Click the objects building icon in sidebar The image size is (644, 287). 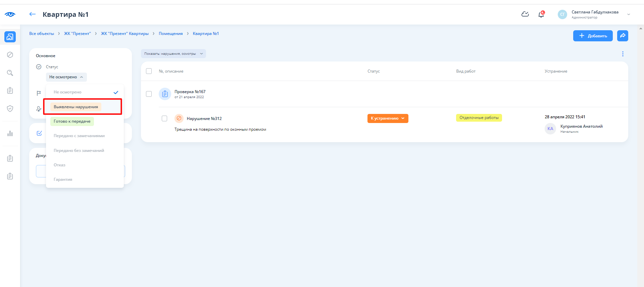tap(10, 37)
